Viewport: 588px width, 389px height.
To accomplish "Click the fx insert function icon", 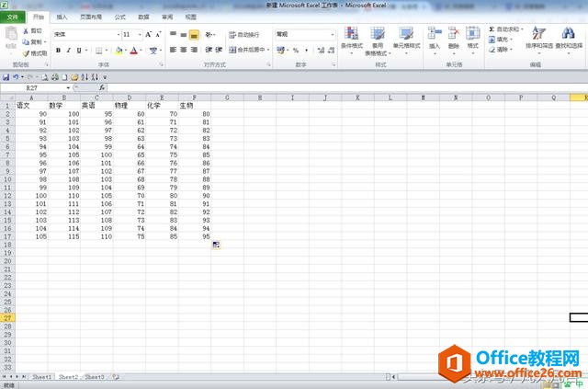I will 102,87.
